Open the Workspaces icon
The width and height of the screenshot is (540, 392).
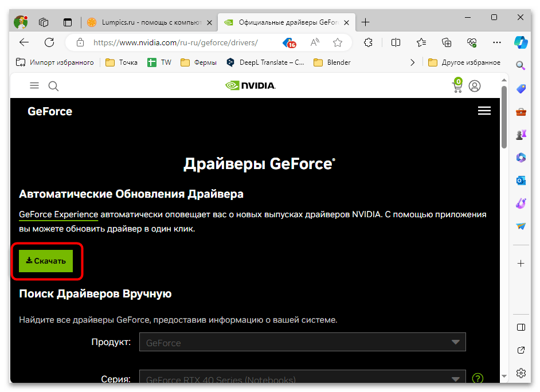(44, 22)
